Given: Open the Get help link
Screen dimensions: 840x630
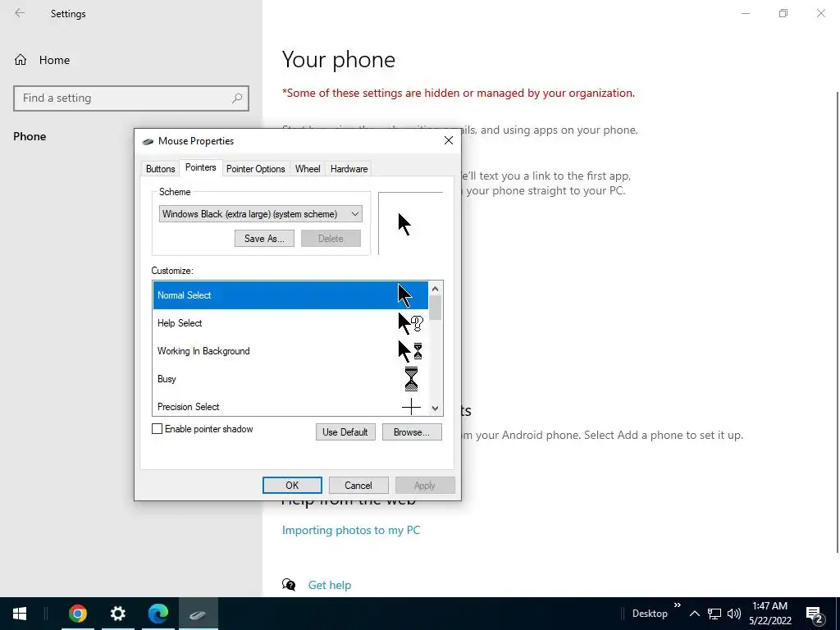Looking at the screenshot, I should point(330,585).
